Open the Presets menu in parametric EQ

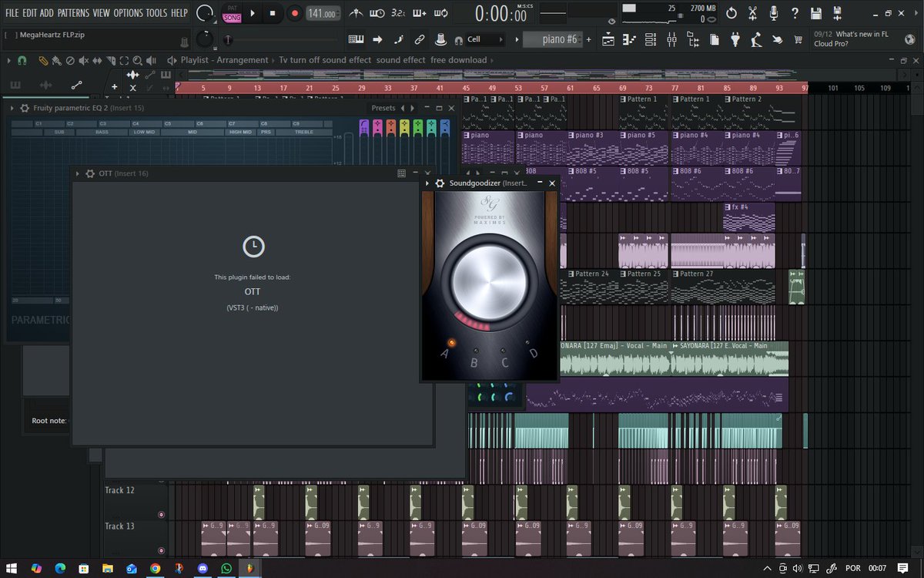click(383, 108)
